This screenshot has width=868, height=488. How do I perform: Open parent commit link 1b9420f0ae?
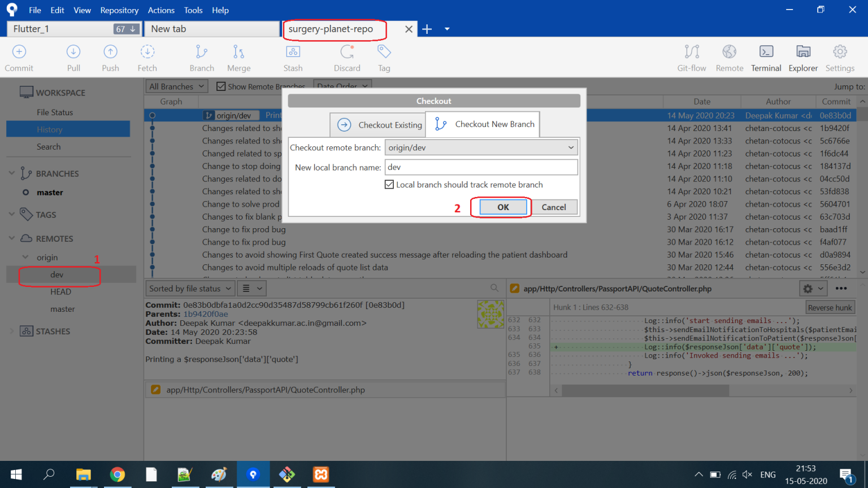(206, 314)
